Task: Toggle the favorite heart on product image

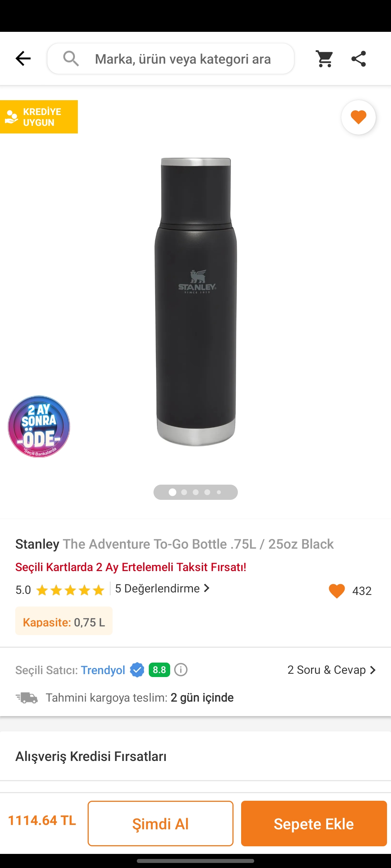Action: tap(358, 117)
